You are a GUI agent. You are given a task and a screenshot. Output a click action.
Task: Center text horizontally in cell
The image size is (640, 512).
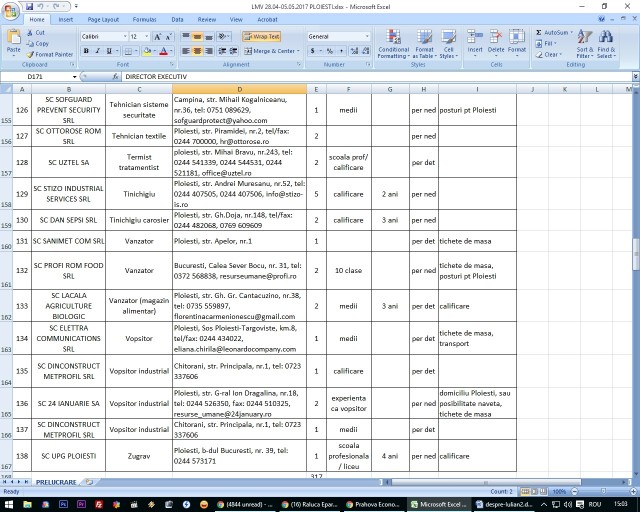point(198,51)
